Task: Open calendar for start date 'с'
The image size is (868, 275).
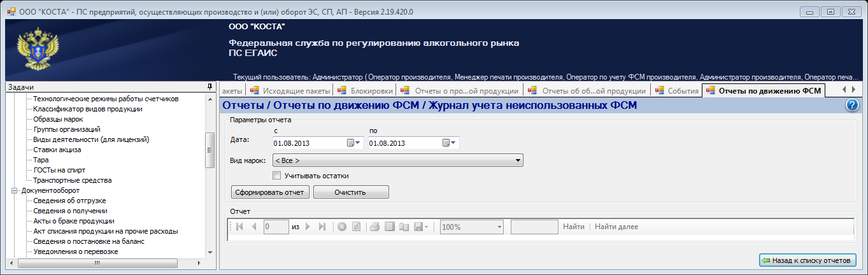Action: tap(353, 143)
